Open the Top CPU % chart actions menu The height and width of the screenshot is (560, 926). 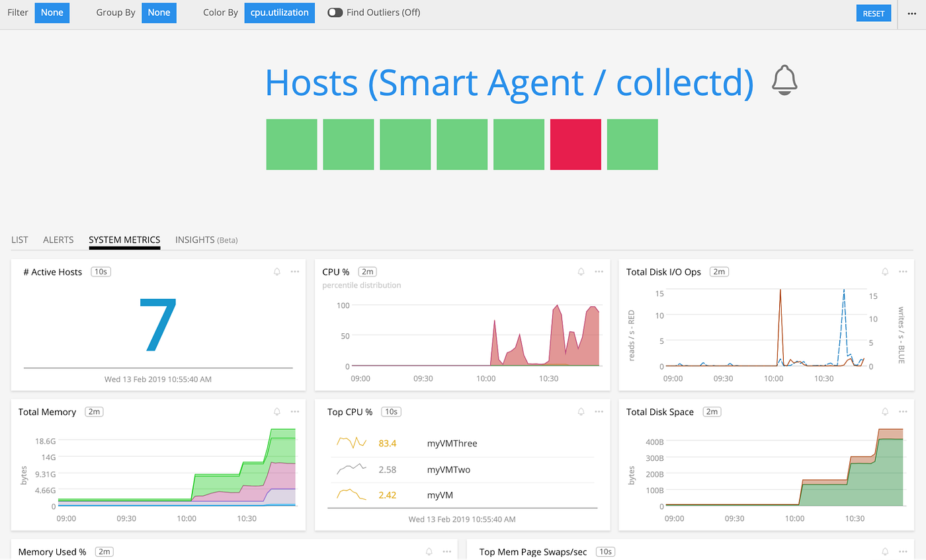599,411
